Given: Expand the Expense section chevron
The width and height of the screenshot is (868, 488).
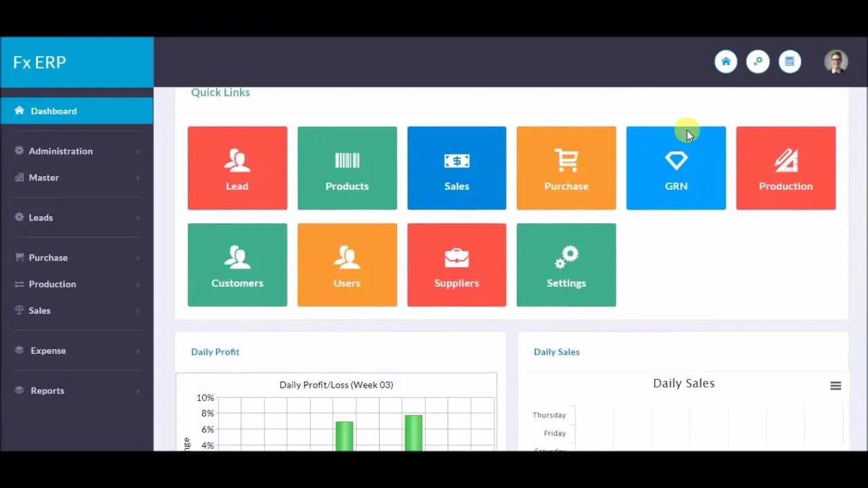Looking at the screenshot, I should (x=137, y=350).
